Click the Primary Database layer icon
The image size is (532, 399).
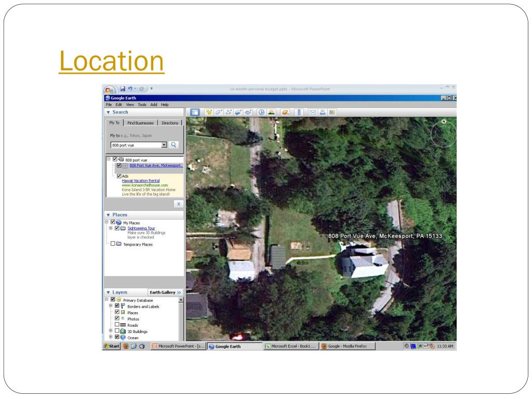(x=119, y=300)
